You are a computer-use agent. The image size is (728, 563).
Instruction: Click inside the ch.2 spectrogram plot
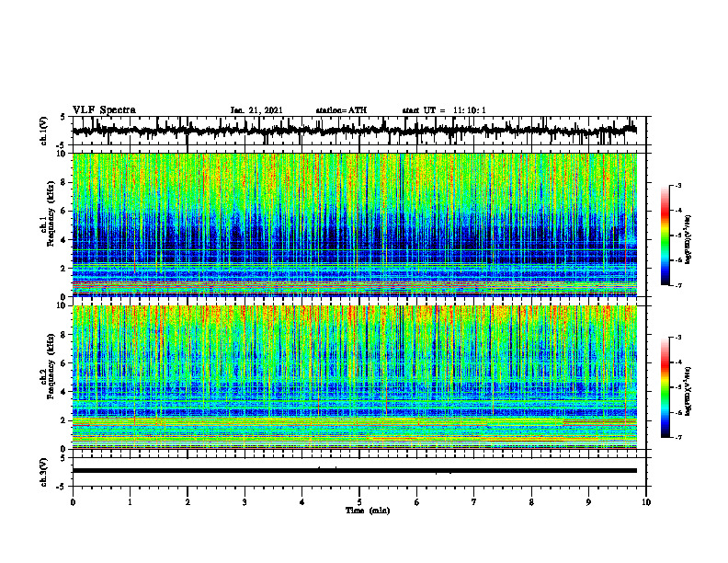tap(355, 377)
